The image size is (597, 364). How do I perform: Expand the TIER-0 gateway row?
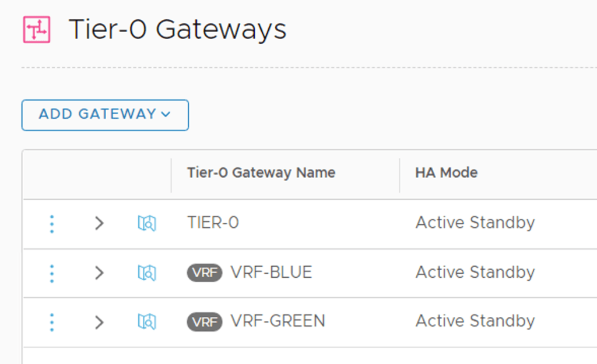tap(99, 223)
